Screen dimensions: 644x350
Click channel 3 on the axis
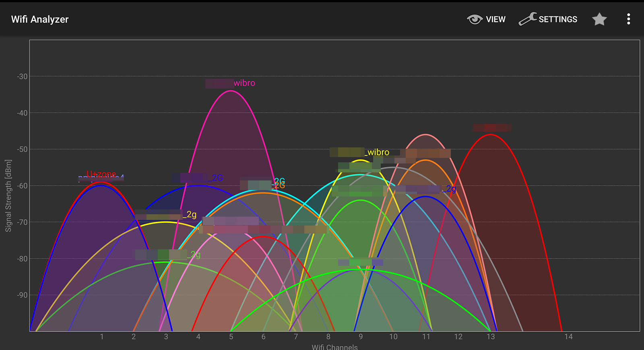click(x=166, y=337)
